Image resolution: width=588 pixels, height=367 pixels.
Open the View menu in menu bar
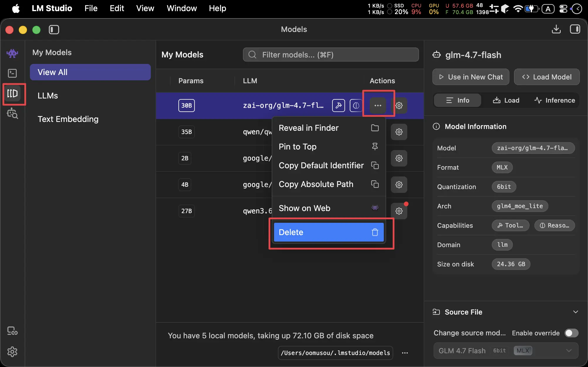[x=145, y=8]
